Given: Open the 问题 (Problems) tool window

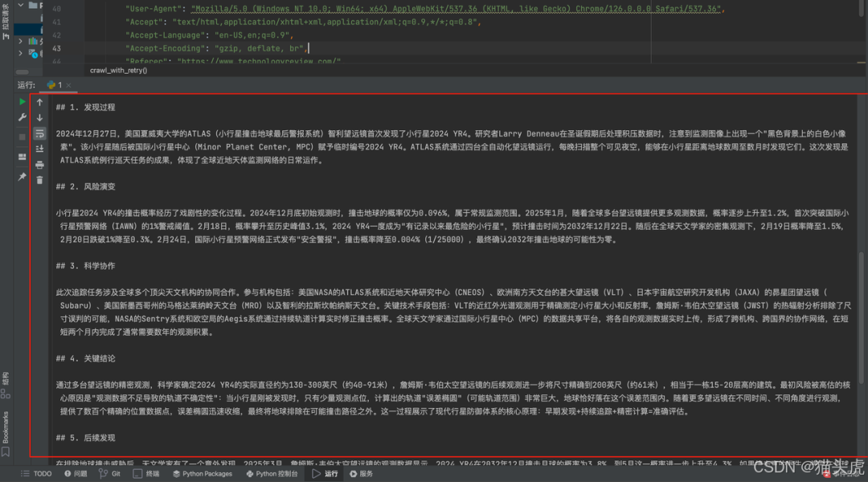Looking at the screenshot, I should pyautogui.click(x=76, y=474).
